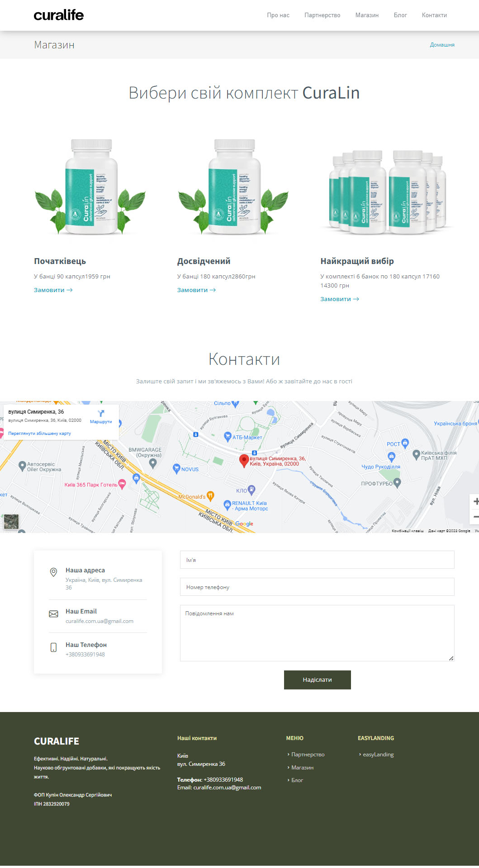Order the Найкращий вибір package via Замовити

pyautogui.click(x=340, y=299)
